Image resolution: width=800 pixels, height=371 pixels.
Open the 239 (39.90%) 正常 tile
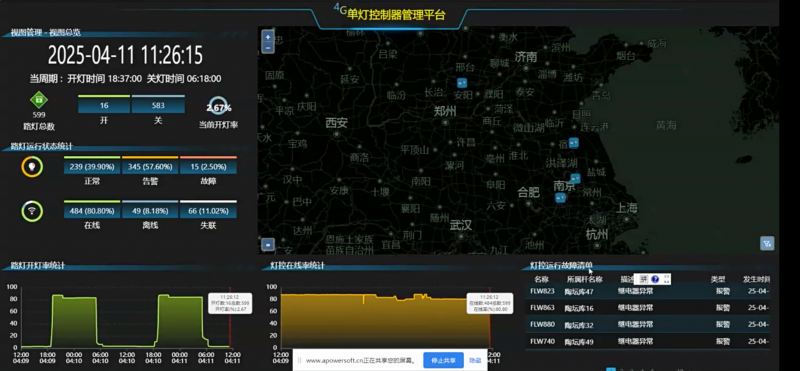point(92,166)
